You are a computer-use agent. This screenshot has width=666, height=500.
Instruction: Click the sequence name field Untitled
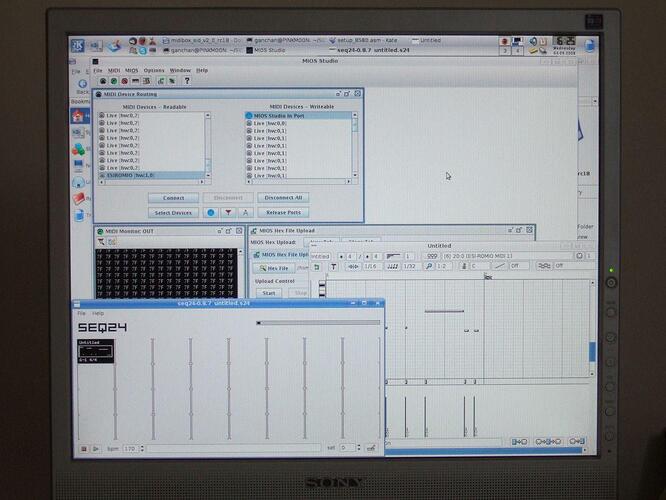click(320, 256)
